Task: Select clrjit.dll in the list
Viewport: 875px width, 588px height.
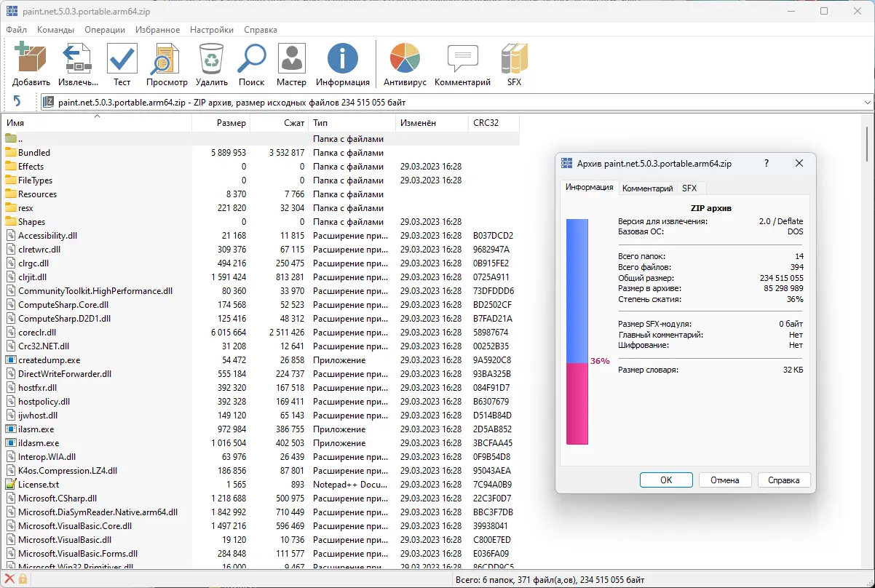Action: (261, 277)
